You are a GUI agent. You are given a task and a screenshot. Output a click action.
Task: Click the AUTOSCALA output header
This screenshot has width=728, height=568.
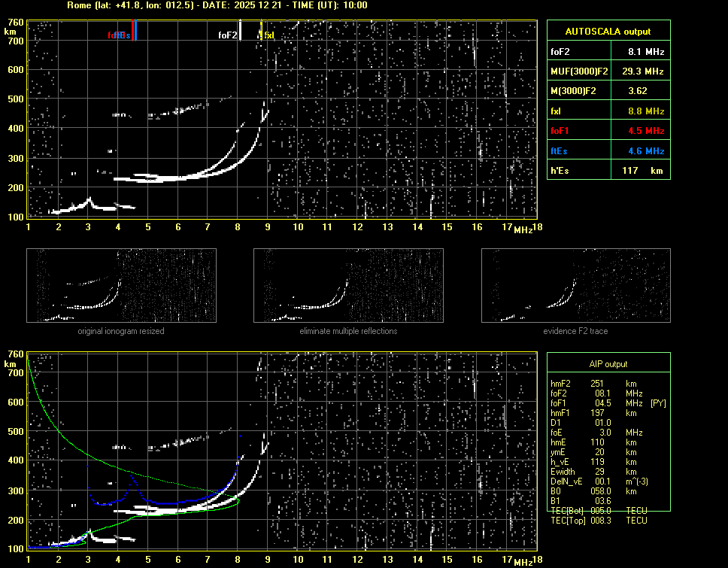pyautogui.click(x=608, y=32)
